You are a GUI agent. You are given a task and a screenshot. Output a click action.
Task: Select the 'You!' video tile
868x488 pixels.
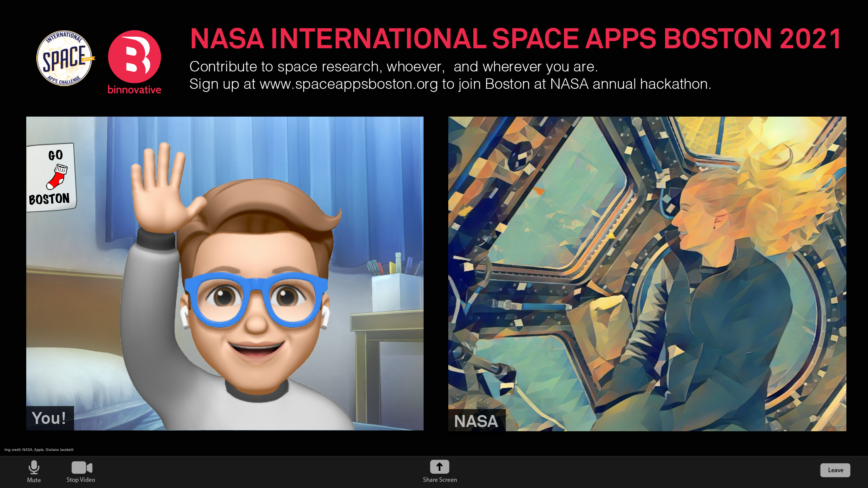point(225,273)
